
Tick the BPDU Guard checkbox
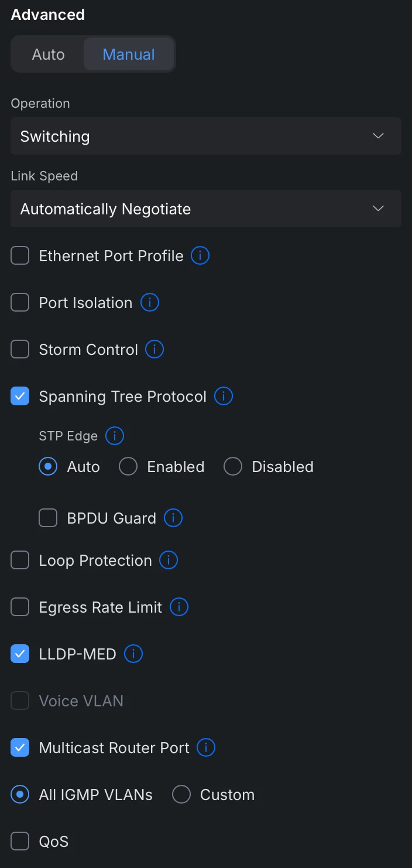(x=48, y=518)
